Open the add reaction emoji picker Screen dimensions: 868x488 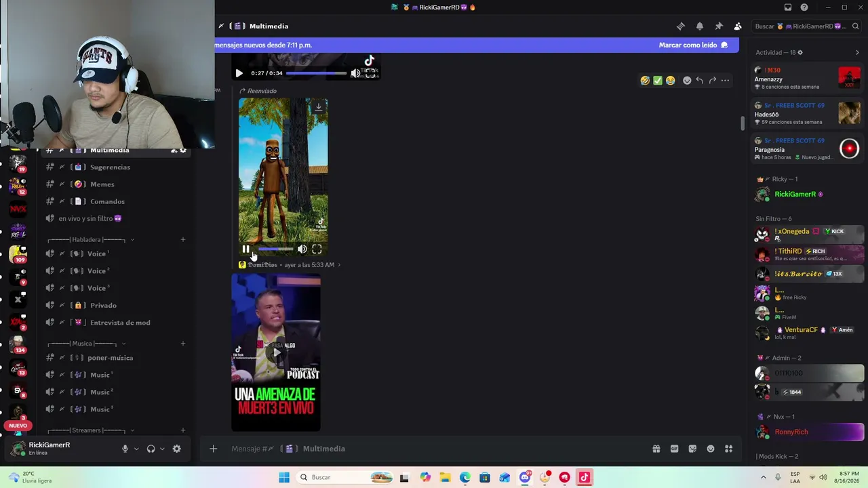[687, 81]
